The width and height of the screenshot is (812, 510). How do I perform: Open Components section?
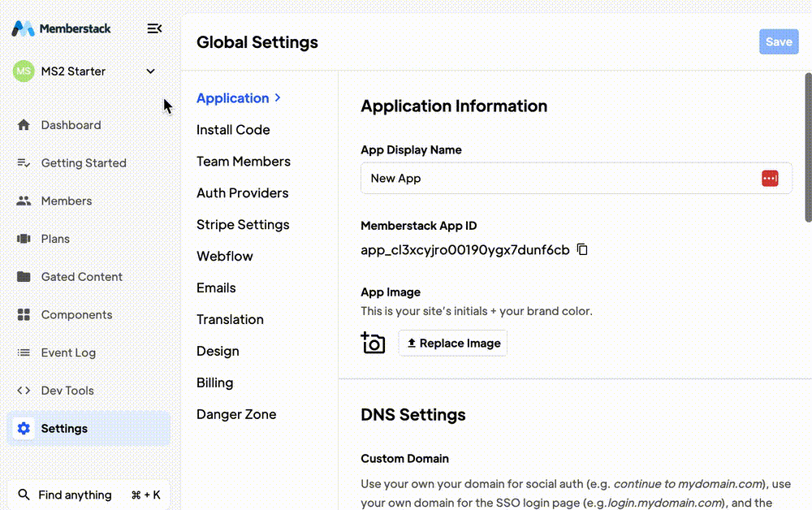(76, 315)
